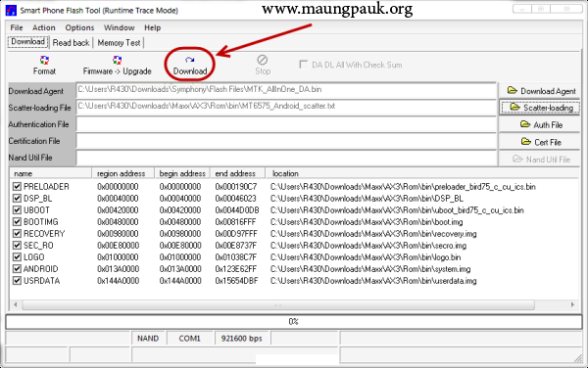Uncheck the UBOOT partition checkbox
This screenshot has height=368, width=588.
[x=17, y=210]
